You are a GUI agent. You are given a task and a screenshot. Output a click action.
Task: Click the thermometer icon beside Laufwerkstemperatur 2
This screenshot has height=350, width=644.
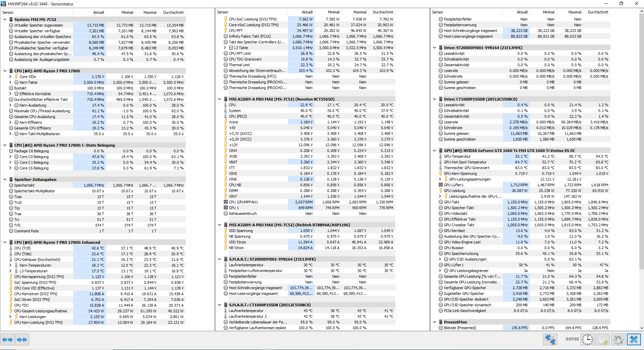pyautogui.click(x=226, y=316)
